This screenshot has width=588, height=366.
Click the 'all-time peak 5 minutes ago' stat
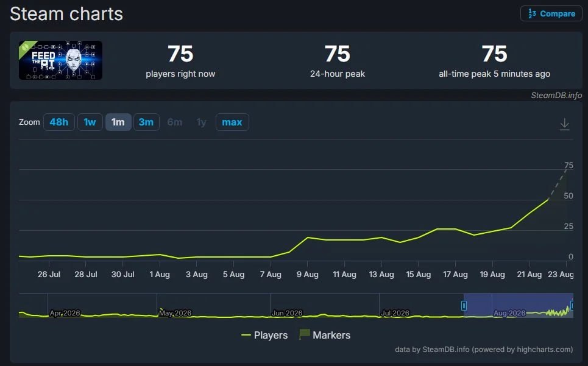click(x=494, y=61)
